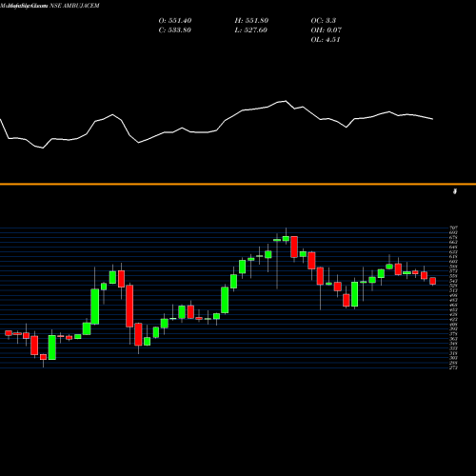Screen dimensions: 476x476
Task: Click the 707 top price axis label
Action: coord(453,228)
